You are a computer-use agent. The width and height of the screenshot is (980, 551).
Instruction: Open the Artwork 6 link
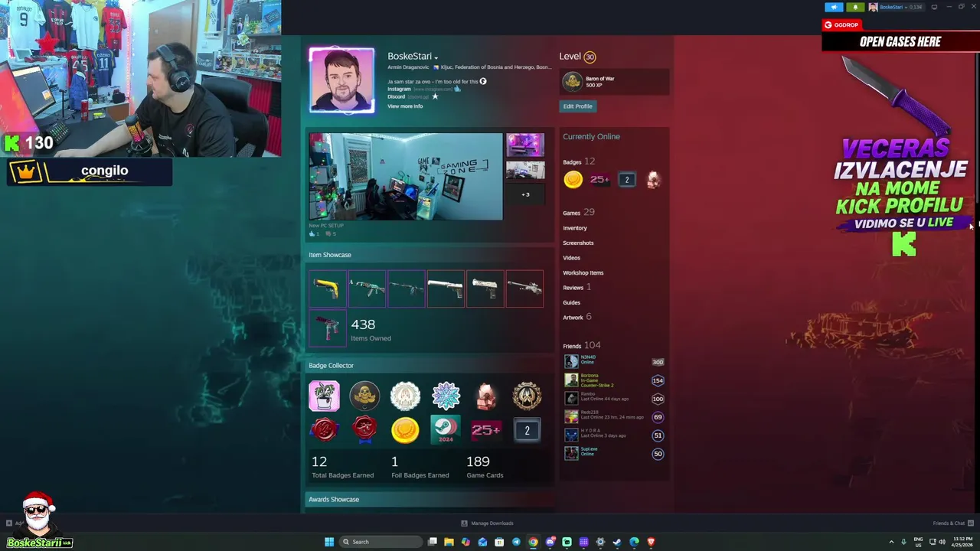tap(577, 317)
